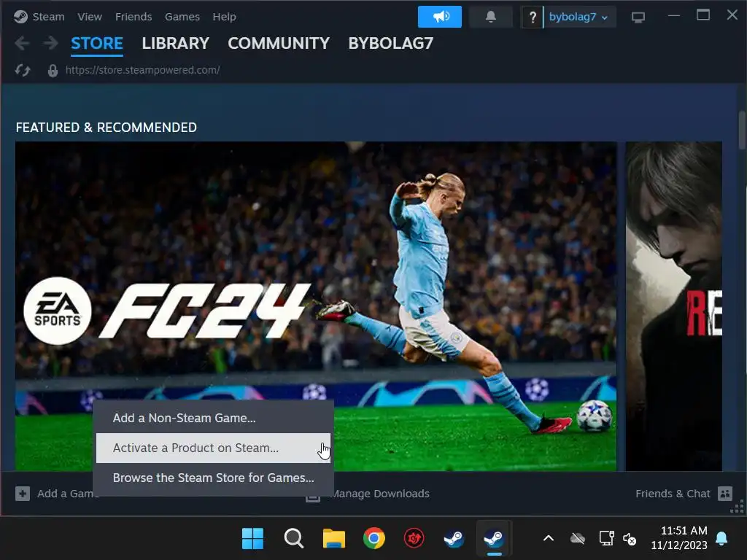Open the Resident Evil featured banner
The height and width of the screenshot is (560, 747).
point(673,306)
